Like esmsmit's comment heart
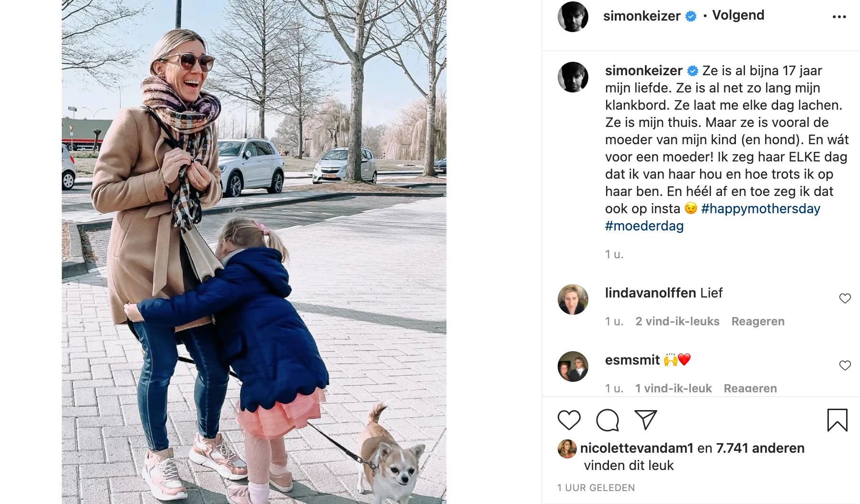The height and width of the screenshot is (504, 860). (845, 366)
